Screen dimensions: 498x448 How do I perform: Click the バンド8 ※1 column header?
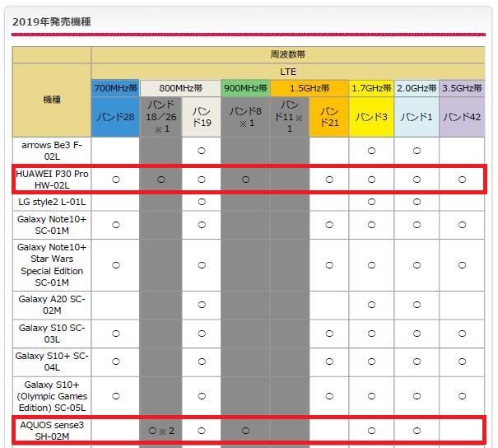pyautogui.click(x=245, y=117)
